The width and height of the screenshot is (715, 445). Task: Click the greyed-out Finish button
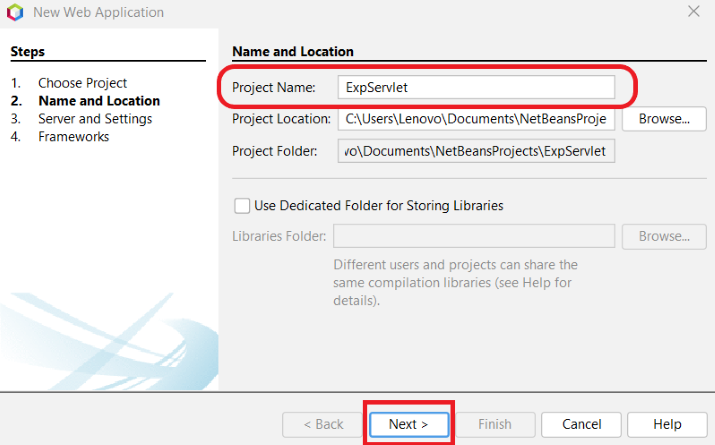[494, 424]
